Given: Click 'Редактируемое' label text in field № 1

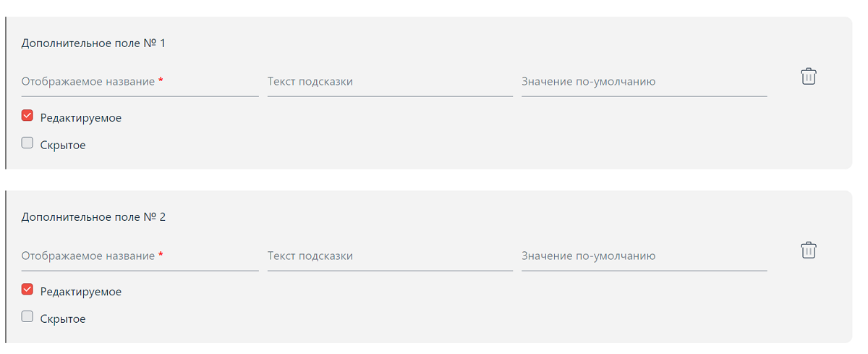Looking at the screenshot, I should pyautogui.click(x=81, y=118).
